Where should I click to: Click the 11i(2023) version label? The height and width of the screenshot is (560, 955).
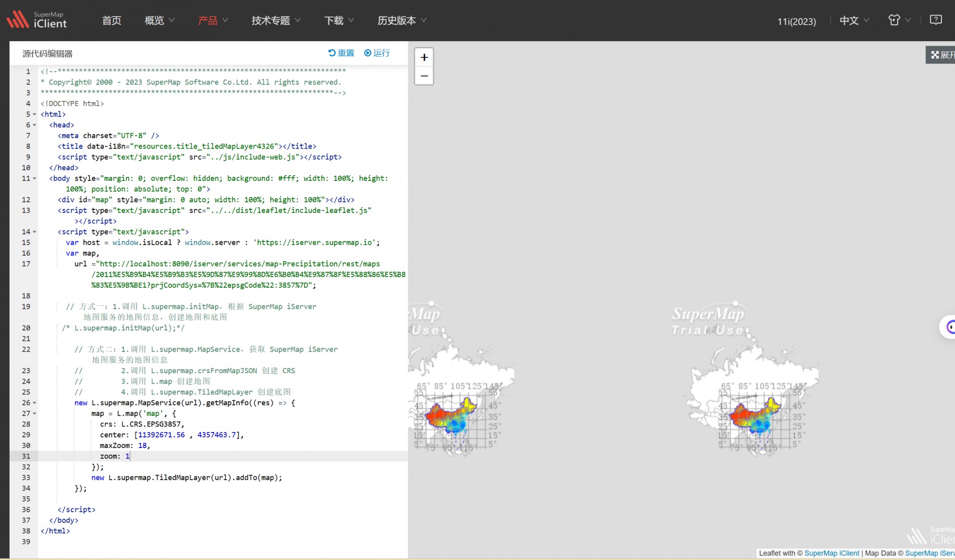tap(797, 21)
